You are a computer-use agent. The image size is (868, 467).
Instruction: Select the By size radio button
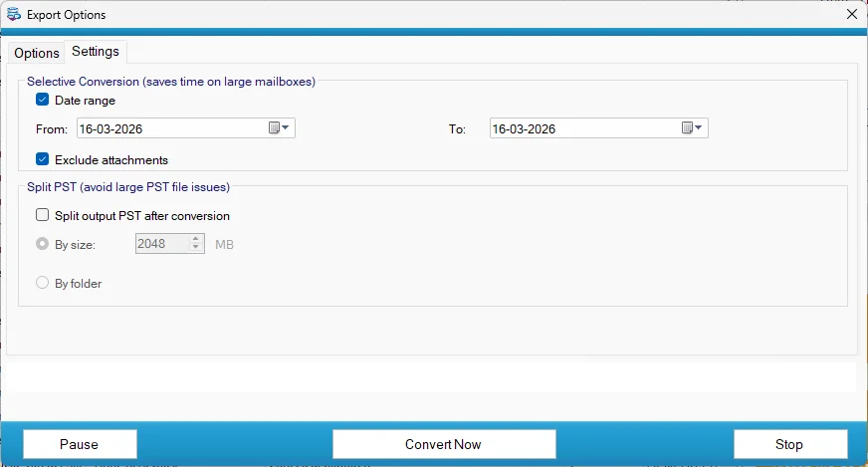(x=43, y=244)
